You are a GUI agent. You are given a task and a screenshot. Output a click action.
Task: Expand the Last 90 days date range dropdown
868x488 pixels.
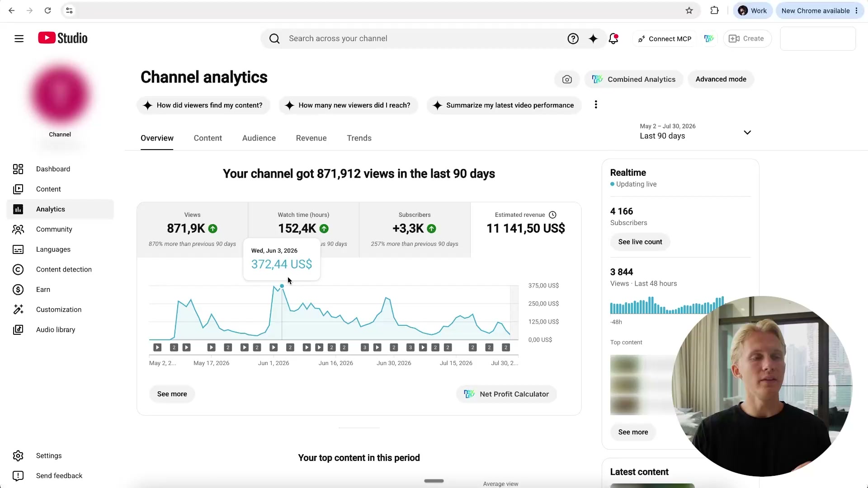pos(695,131)
